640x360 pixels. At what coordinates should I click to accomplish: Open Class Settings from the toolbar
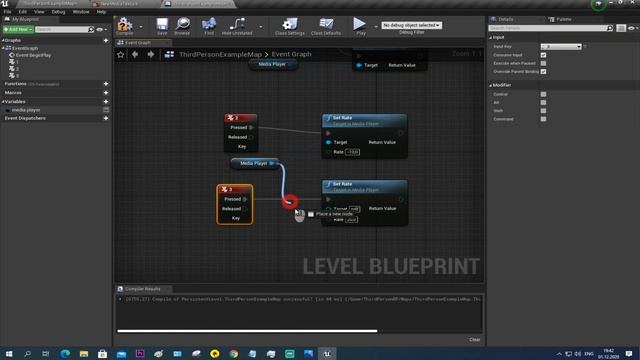pyautogui.click(x=290, y=24)
